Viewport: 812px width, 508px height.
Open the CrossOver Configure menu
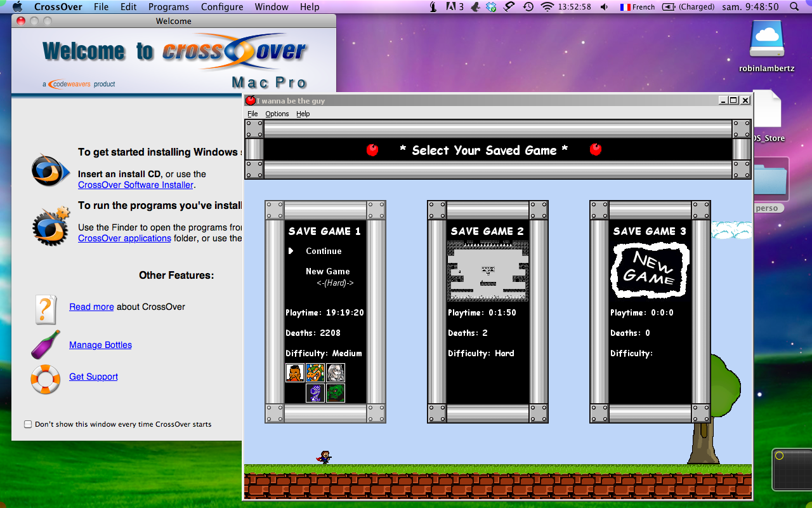(x=222, y=7)
